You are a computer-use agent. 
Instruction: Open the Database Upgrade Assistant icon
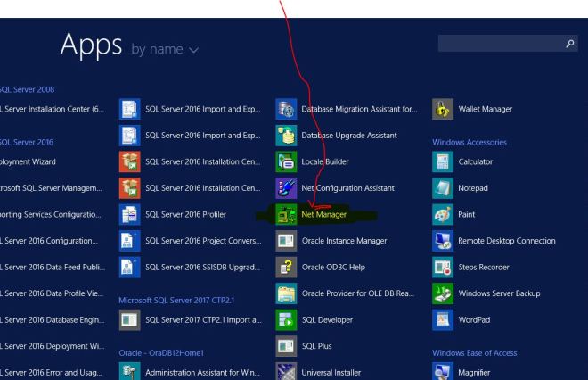tap(286, 136)
